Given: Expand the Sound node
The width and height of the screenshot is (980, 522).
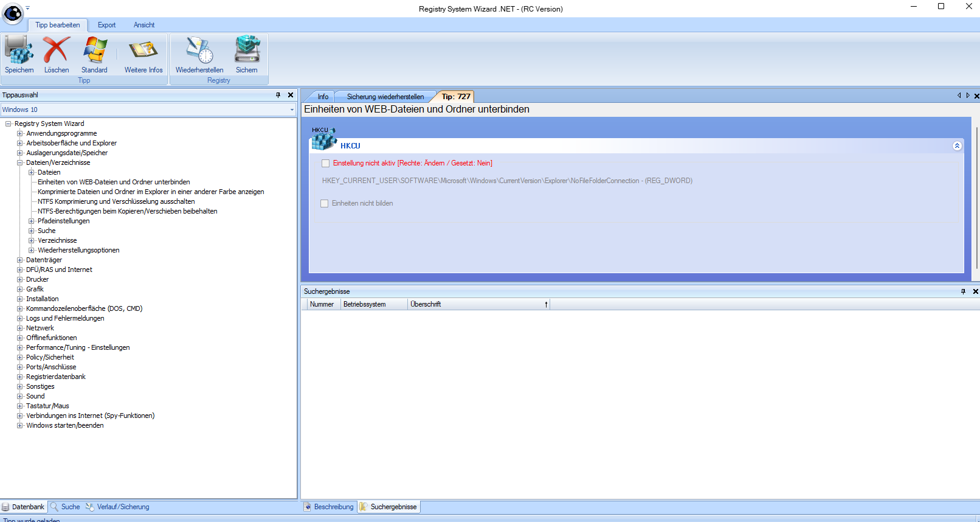Looking at the screenshot, I should point(20,396).
